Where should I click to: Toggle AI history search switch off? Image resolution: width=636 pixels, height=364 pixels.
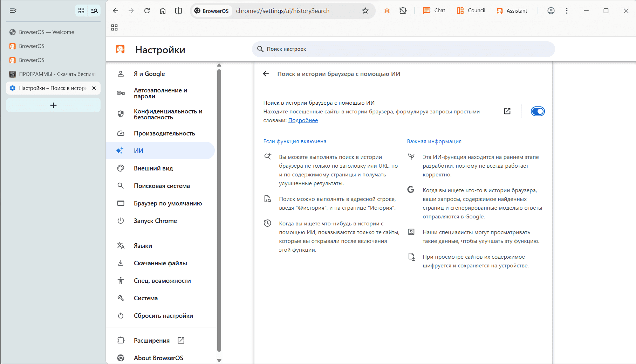538,111
